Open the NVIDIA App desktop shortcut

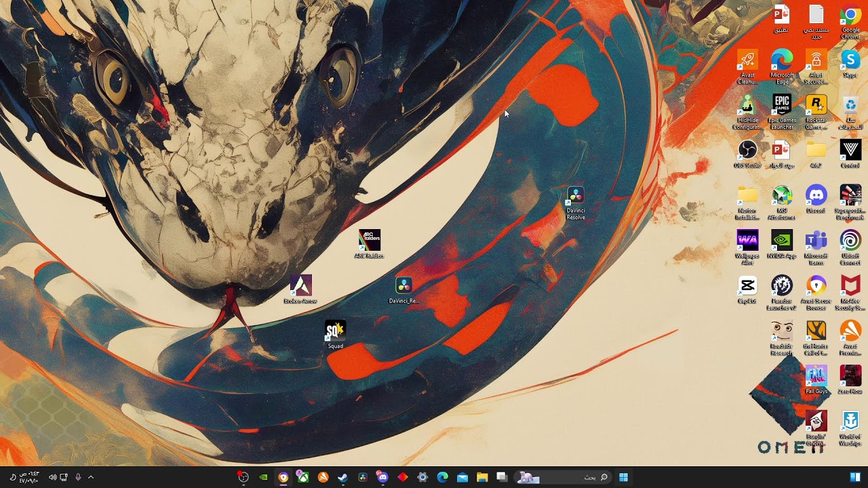tap(782, 245)
